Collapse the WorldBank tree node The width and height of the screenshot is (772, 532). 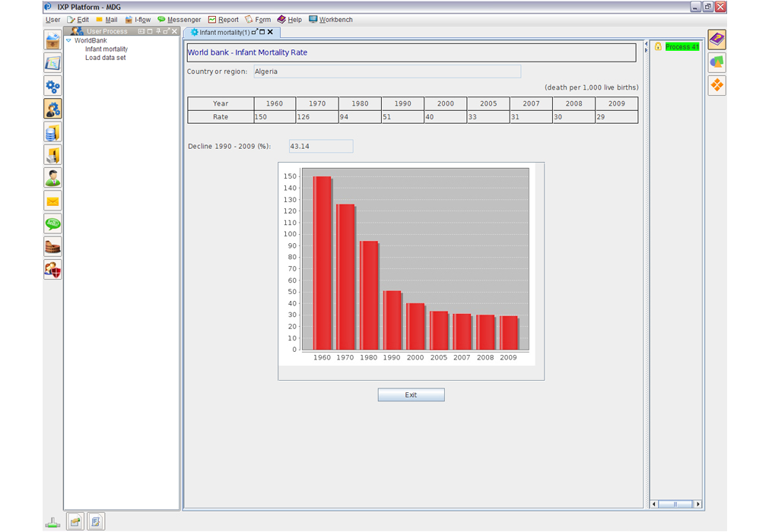(x=68, y=40)
